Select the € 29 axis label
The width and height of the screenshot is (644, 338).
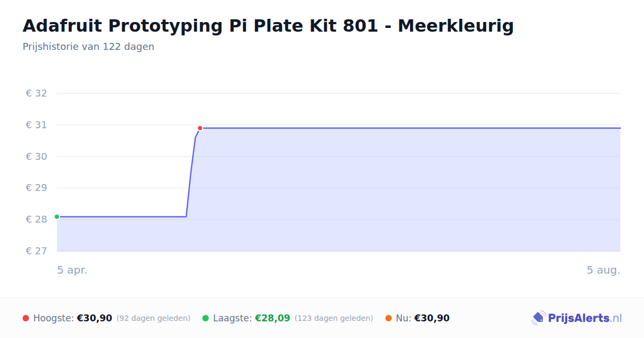(x=36, y=188)
